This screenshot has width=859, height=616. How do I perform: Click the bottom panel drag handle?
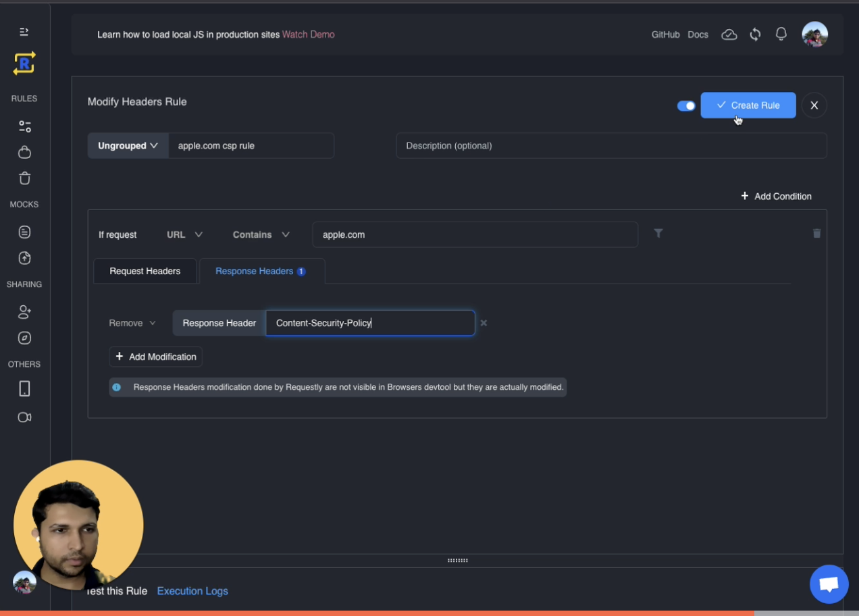click(458, 561)
